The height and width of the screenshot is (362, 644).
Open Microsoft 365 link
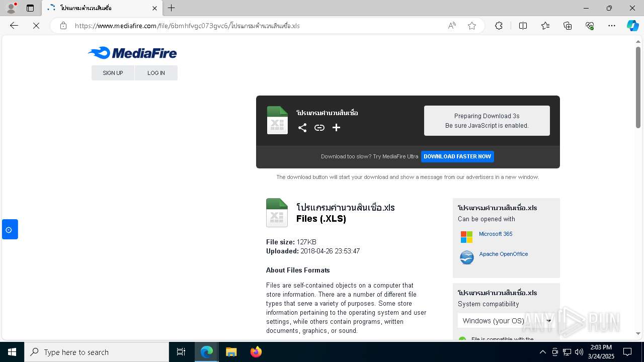pyautogui.click(x=496, y=234)
